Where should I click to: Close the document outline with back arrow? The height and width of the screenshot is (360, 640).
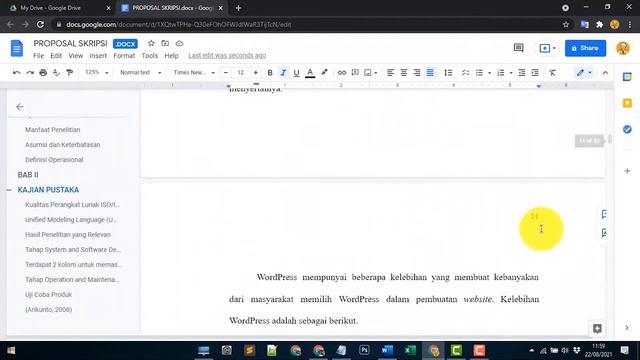20,107
